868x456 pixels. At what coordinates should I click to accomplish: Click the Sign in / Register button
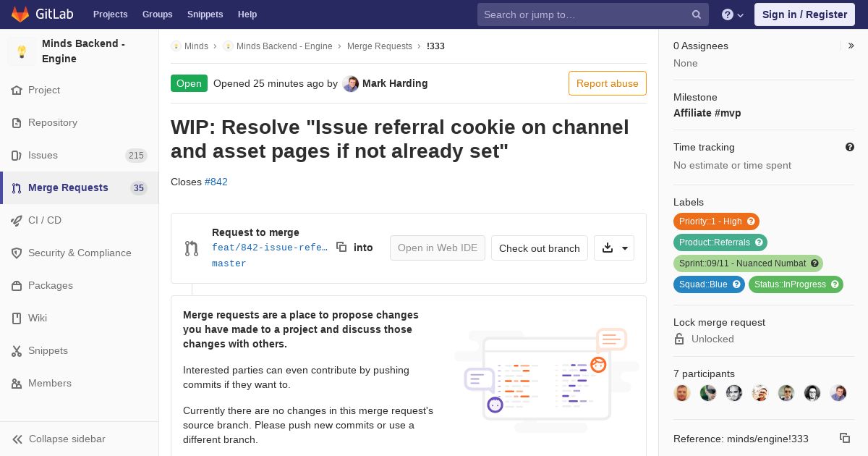tap(804, 14)
